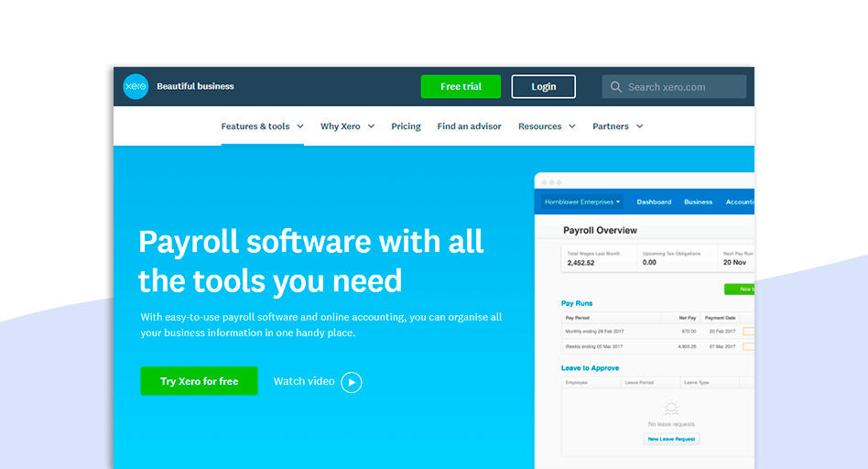Click the Xero logo
This screenshot has width=868, height=469.
point(136,86)
